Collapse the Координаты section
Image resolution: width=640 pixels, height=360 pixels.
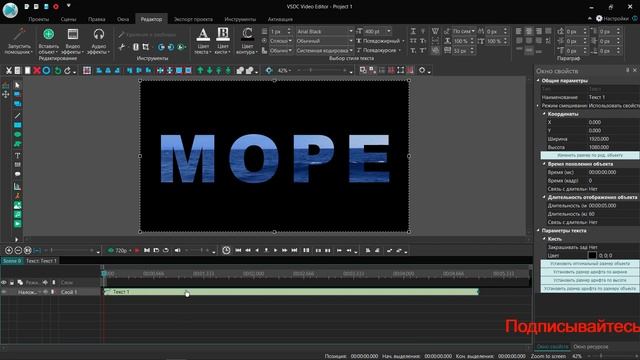point(544,114)
